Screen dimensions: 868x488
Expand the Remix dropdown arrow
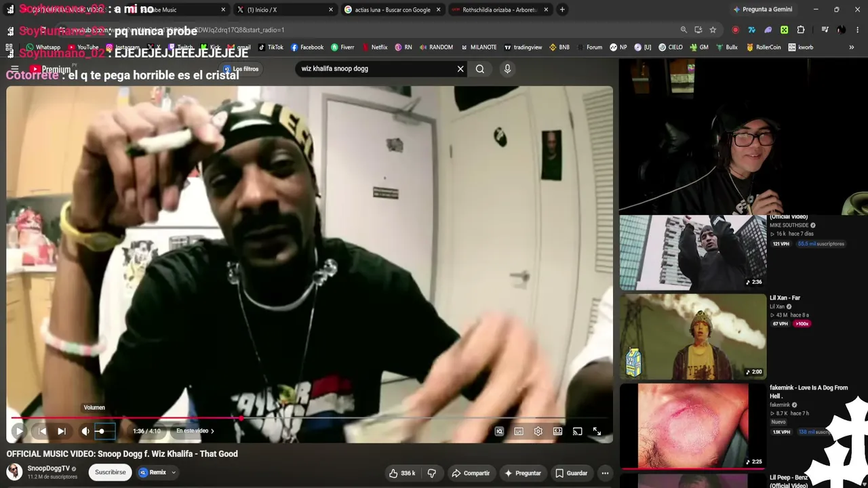pyautogui.click(x=174, y=472)
